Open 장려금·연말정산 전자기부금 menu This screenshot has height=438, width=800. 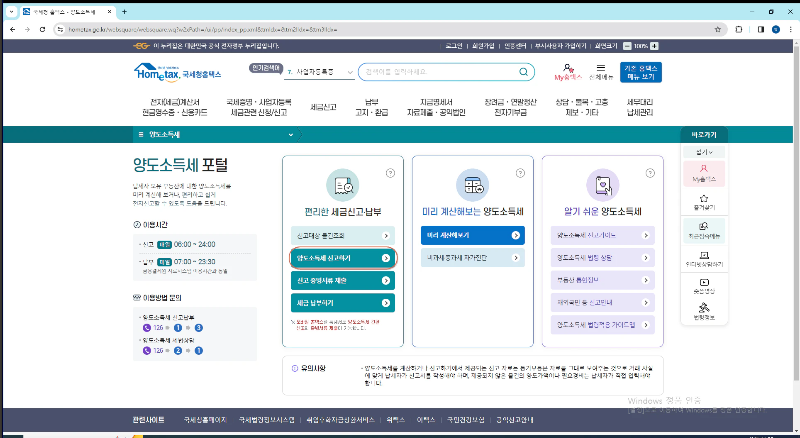tap(510, 107)
